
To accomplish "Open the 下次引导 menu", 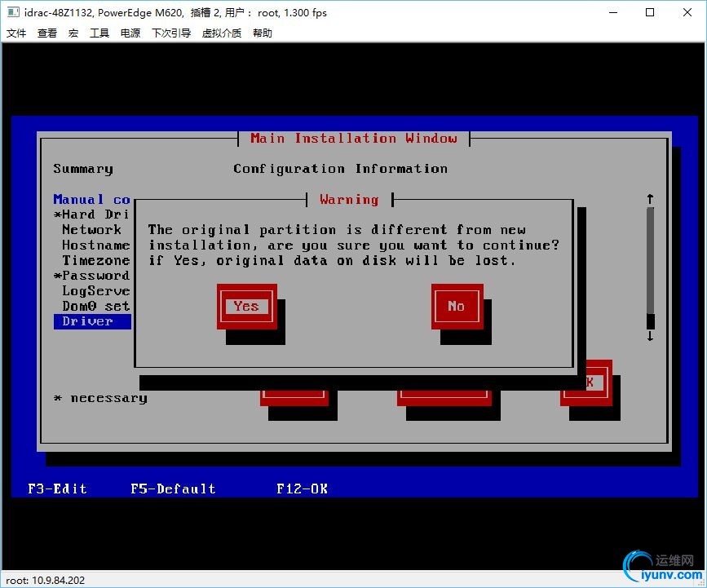I will point(171,33).
